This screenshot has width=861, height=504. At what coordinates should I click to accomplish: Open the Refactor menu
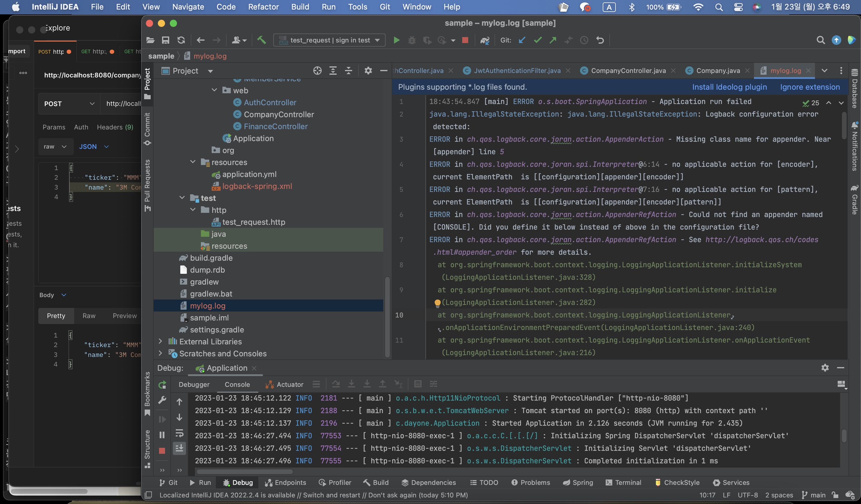click(263, 7)
